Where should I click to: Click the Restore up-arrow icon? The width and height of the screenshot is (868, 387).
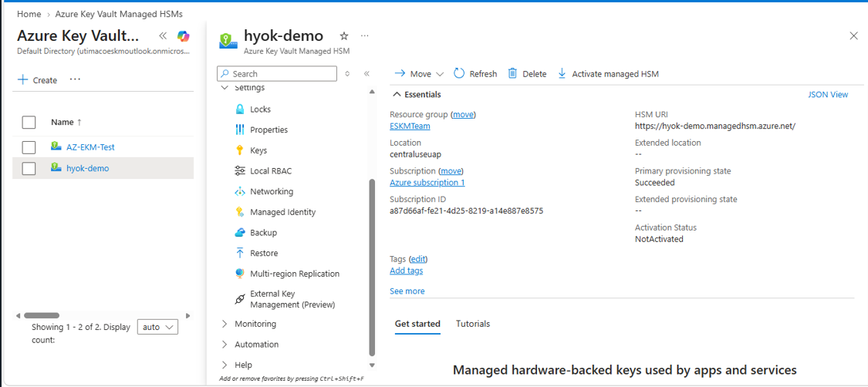[240, 253]
